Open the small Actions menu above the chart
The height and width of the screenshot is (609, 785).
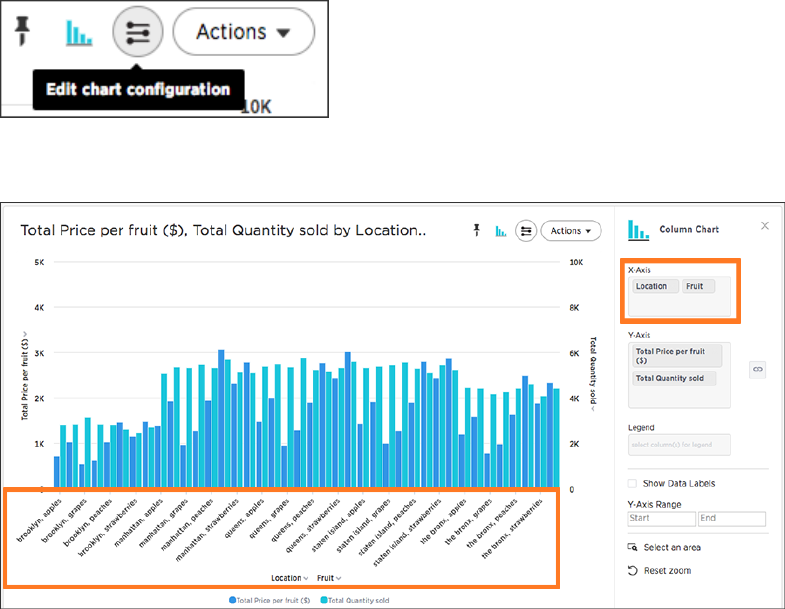coord(571,231)
